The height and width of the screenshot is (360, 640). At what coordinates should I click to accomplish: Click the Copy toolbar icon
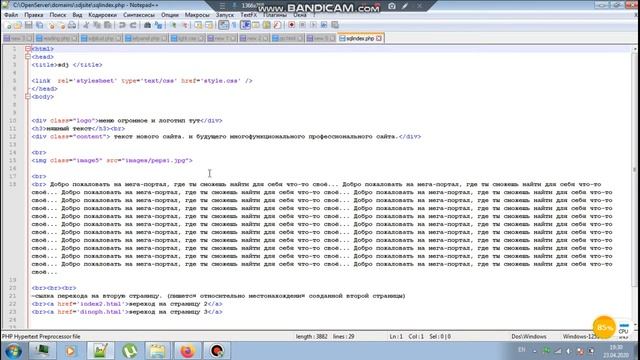coord(97,25)
